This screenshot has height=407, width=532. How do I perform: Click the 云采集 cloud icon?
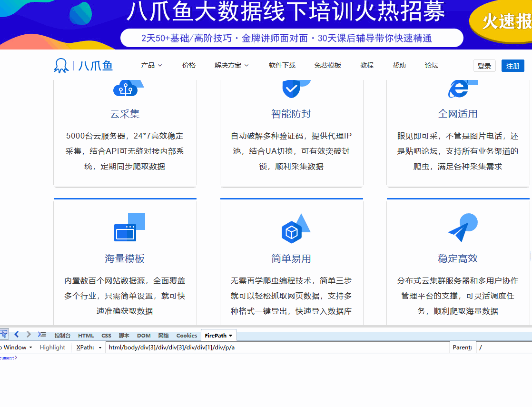(x=128, y=88)
